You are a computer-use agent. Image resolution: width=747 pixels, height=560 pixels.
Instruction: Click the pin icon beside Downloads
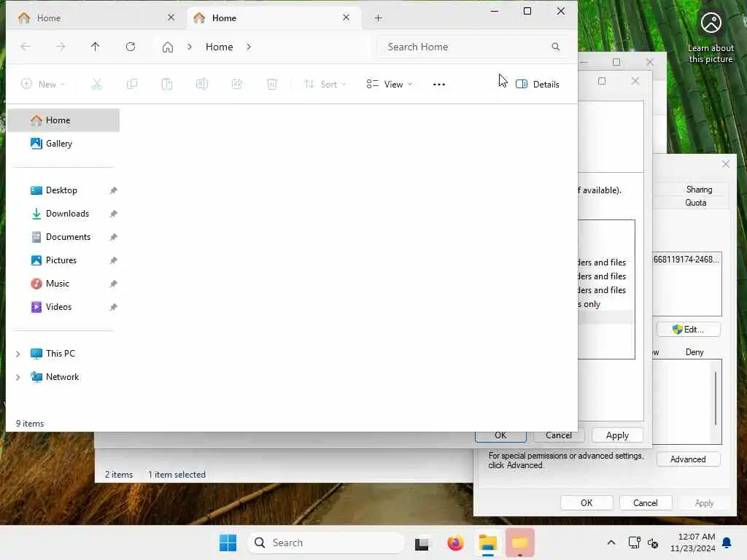pos(113,214)
